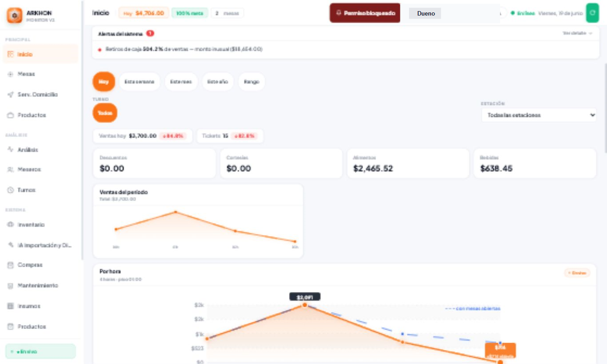The image size is (607, 364).
Task: Open the Inventario page
Action: (x=41, y=225)
